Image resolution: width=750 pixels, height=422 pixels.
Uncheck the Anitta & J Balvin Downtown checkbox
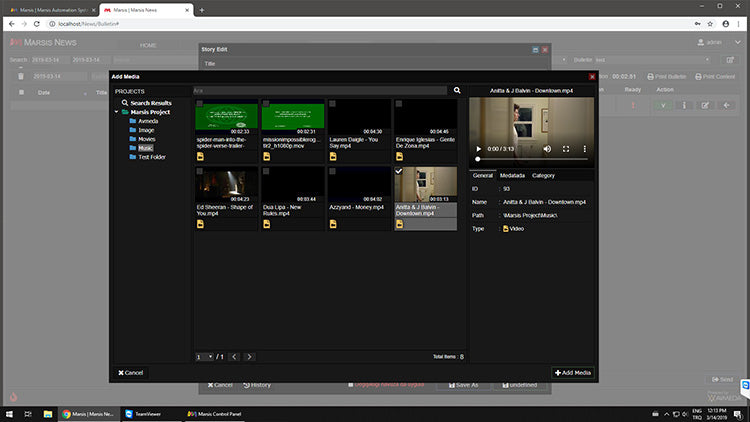pyautogui.click(x=399, y=171)
